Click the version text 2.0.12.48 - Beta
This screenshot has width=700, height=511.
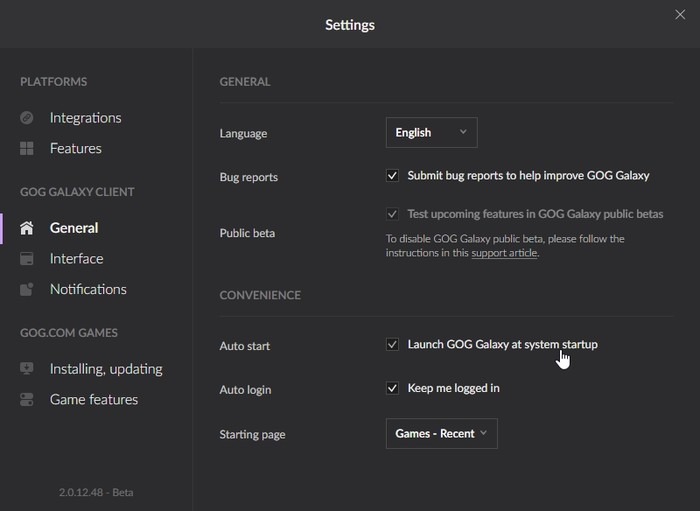96,492
